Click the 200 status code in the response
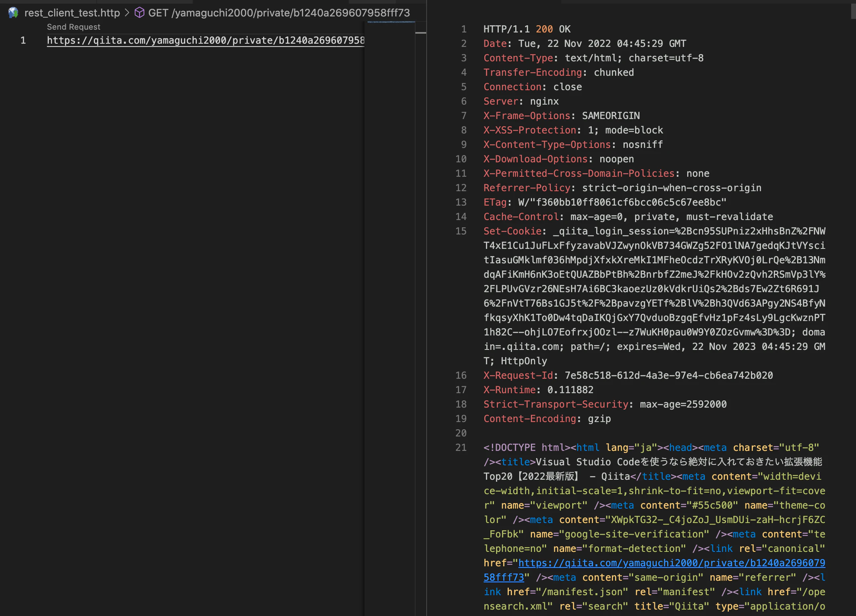Screen dimensions: 856x616 click(544, 29)
